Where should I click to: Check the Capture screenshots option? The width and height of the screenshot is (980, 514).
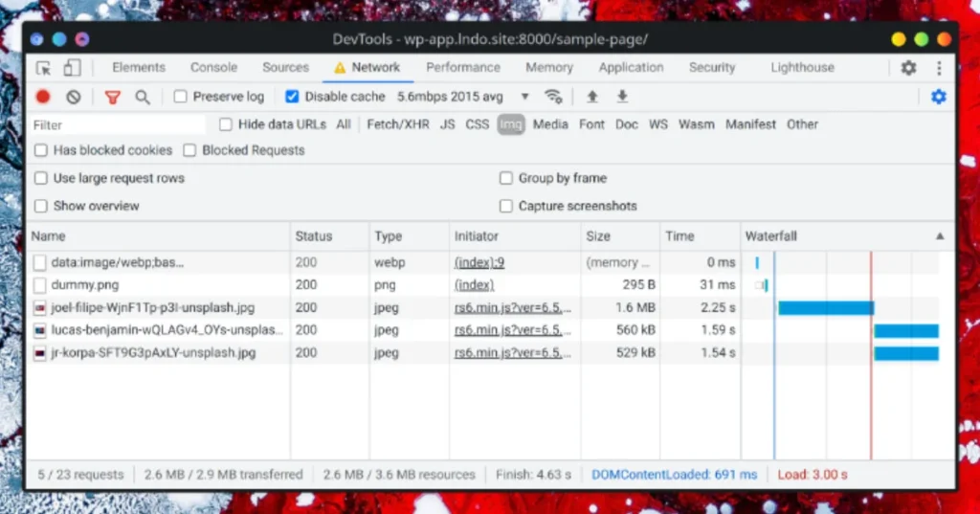[505, 206]
